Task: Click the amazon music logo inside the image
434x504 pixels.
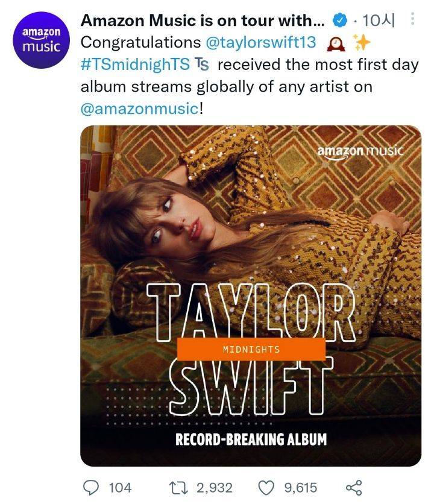Action: point(360,150)
